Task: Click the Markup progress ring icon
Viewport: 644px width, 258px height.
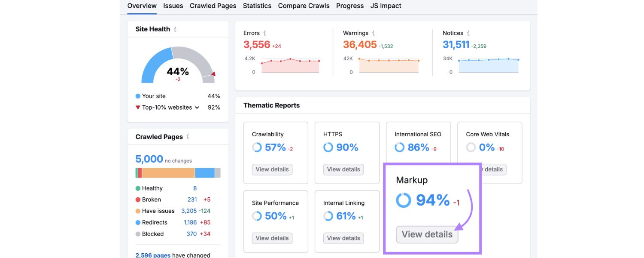Action: pyautogui.click(x=403, y=200)
